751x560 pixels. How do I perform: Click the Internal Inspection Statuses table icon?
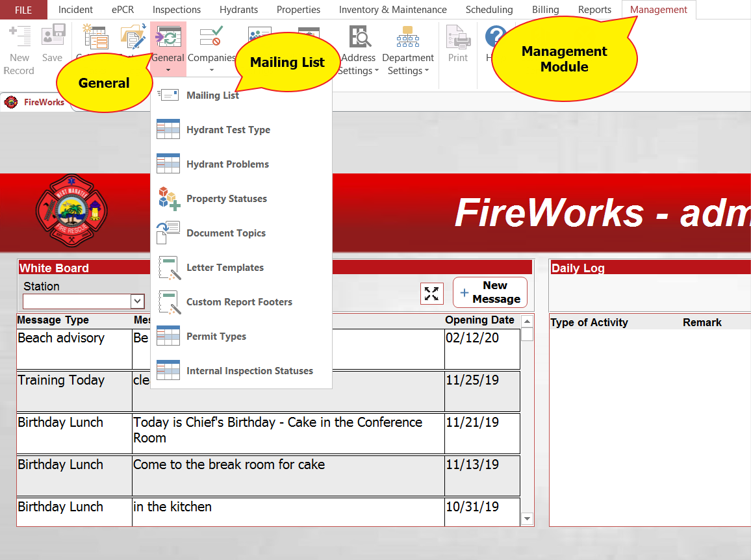(168, 370)
